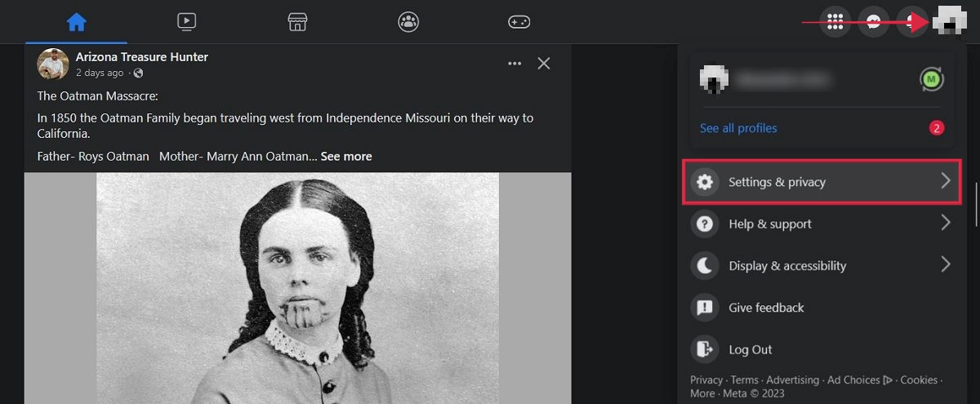Expand the Display & accessibility chevron
The height and width of the screenshot is (404, 980).
[x=946, y=264]
